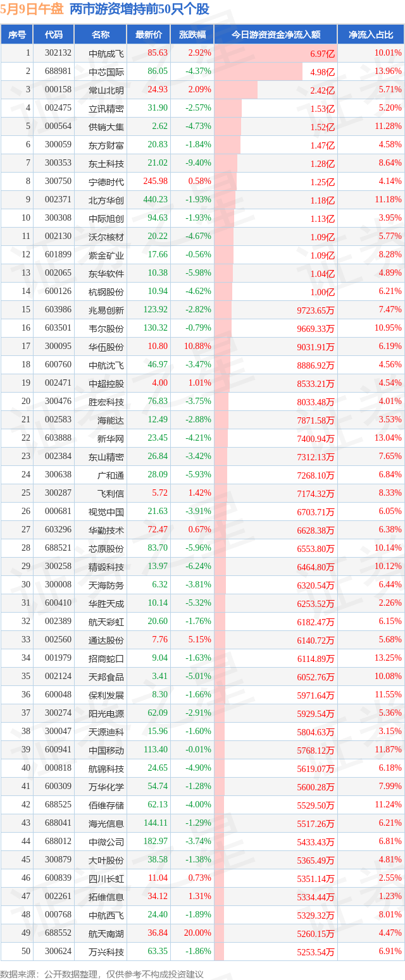
Task: Select stock name 视觉中国
Action: pos(106,511)
